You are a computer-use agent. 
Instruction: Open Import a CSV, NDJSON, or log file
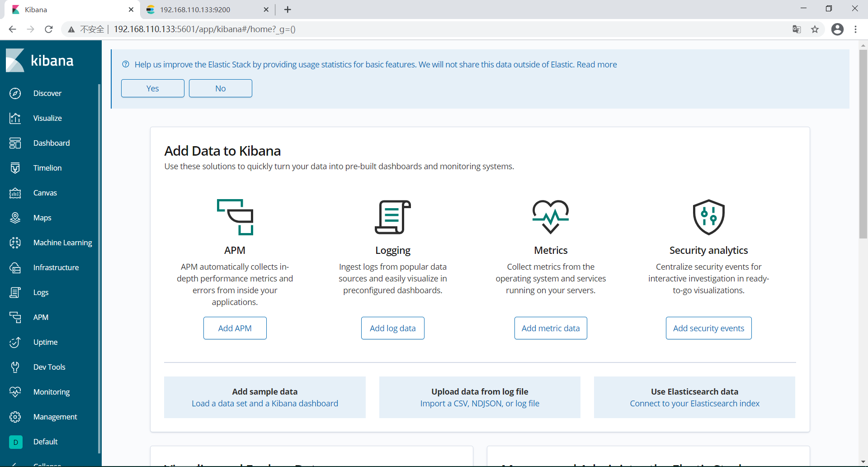tap(480, 403)
